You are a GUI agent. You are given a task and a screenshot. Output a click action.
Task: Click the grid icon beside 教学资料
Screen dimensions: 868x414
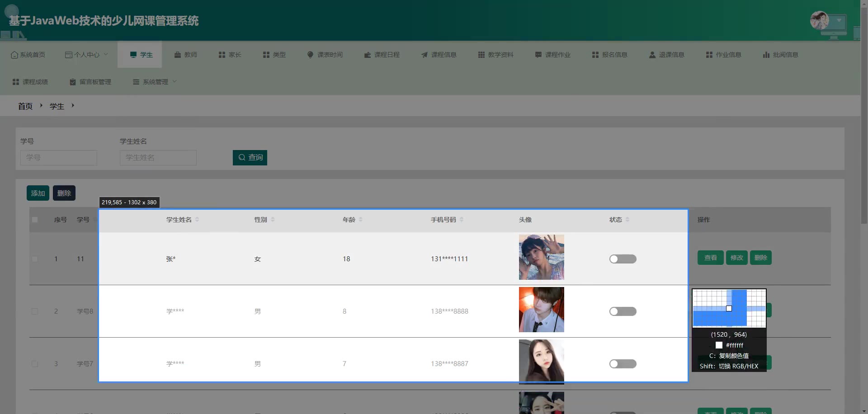tap(481, 55)
